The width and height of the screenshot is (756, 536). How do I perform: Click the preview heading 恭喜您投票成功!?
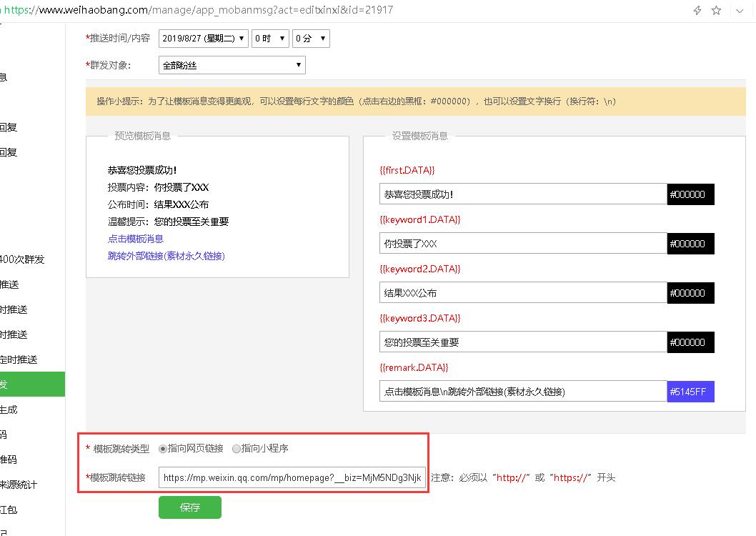(141, 170)
